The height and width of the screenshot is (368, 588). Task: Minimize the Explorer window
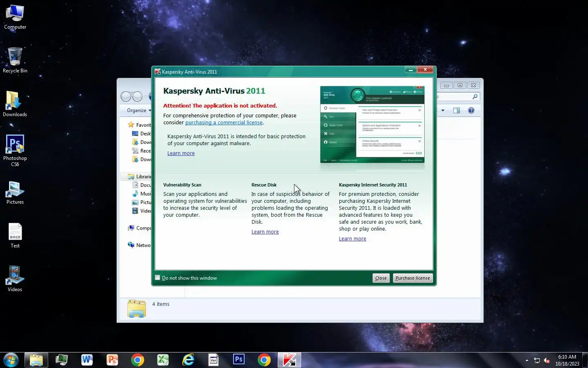coord(446,85)
